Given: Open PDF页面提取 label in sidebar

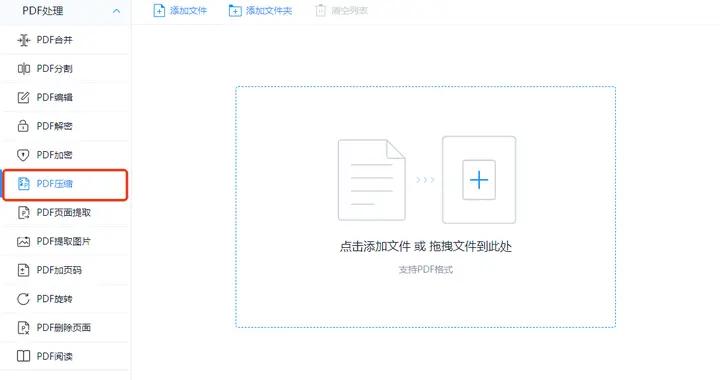Looking at the screenshot, I should tap(64, 213).
